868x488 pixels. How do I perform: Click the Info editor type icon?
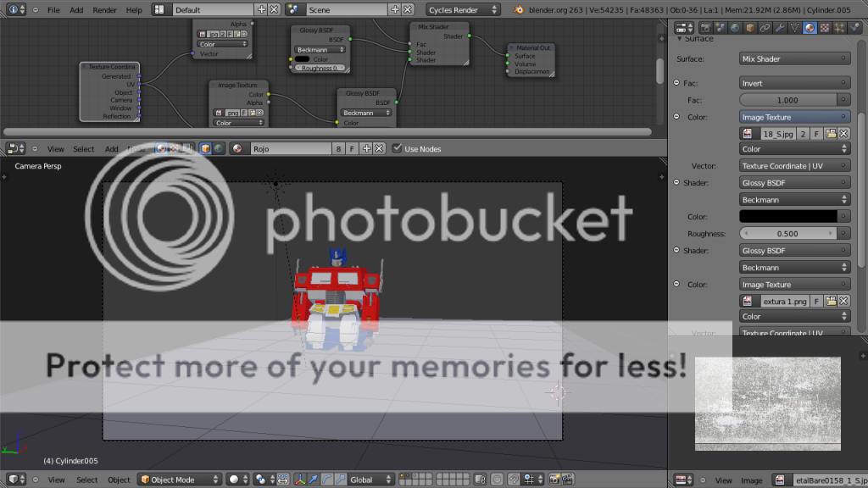(x=15, y=9)
